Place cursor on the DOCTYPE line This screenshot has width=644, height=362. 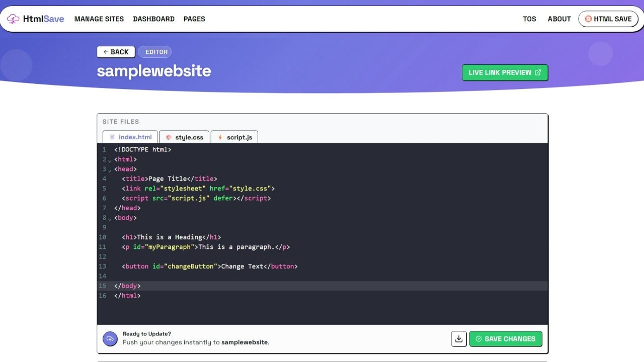point(143,149)
